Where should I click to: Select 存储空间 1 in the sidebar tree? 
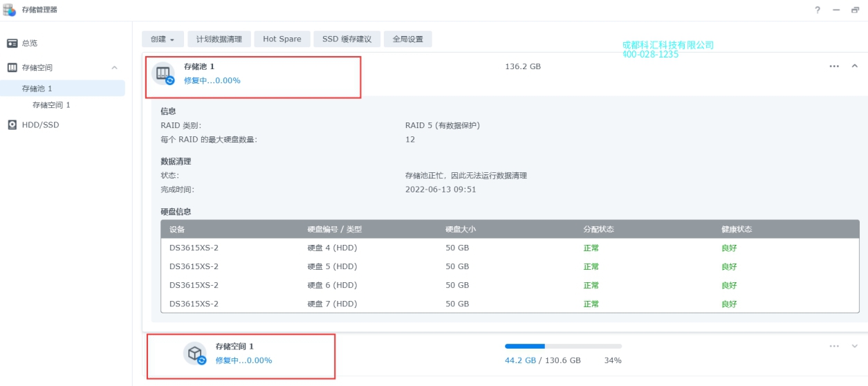coord(51,105)
